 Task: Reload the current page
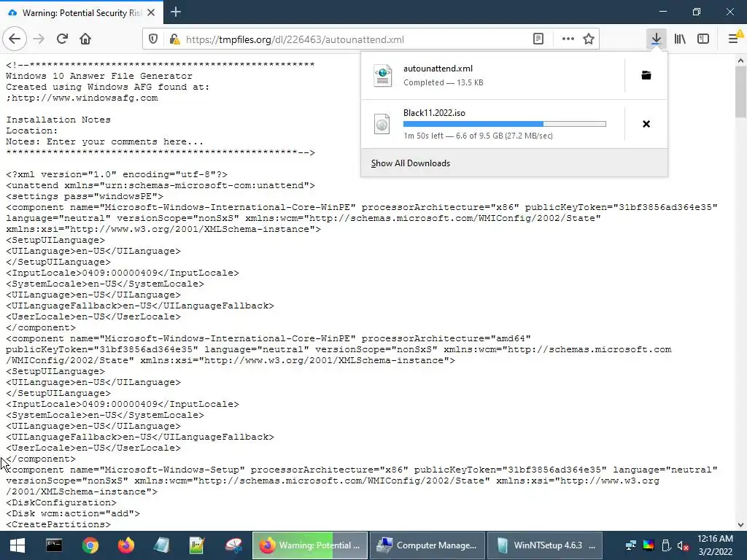[62, 39]
